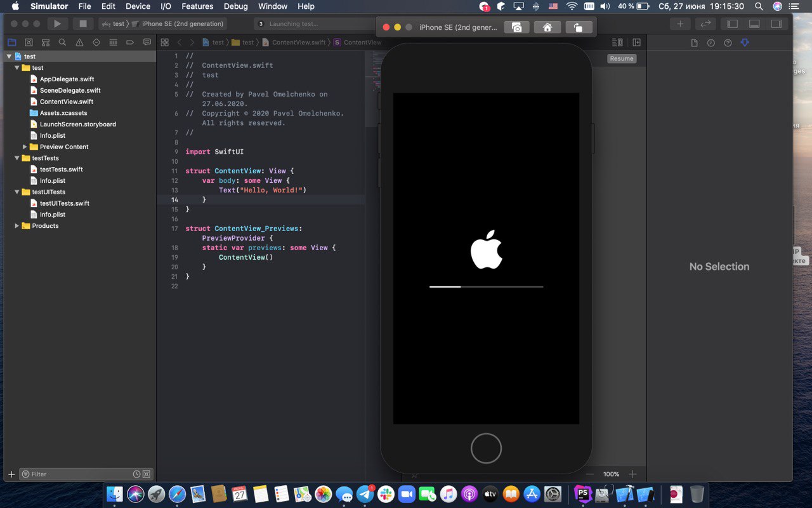
Task: Open the Library with the plus button
Action: tap(680, 23)
